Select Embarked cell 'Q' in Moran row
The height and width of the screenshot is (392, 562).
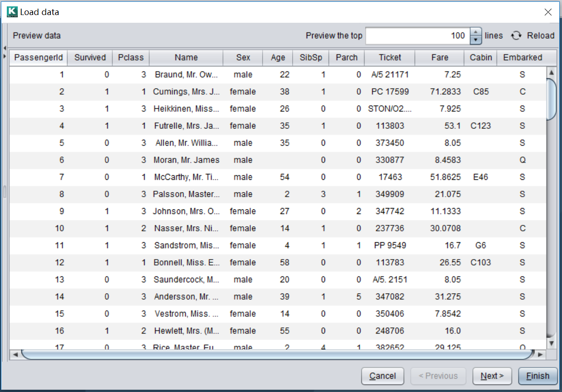tap(522, 160)
